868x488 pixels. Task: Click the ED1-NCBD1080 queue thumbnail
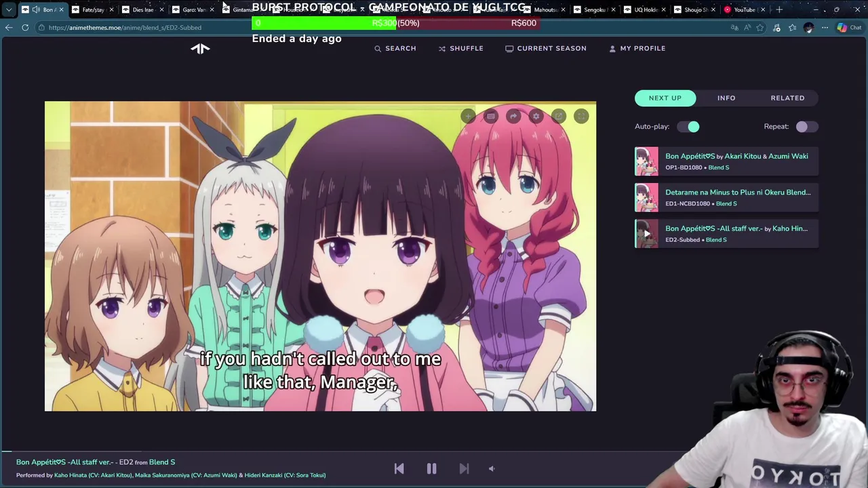(646, 197)
